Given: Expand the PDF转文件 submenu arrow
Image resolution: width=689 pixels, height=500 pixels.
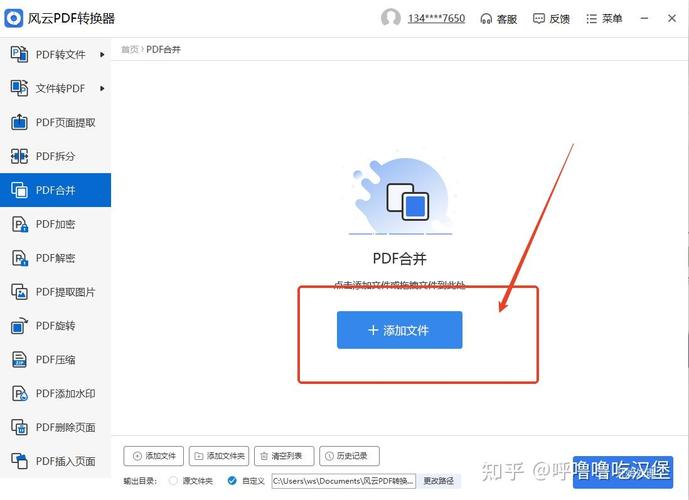Looking at the screenshot, I should [102, 55].
